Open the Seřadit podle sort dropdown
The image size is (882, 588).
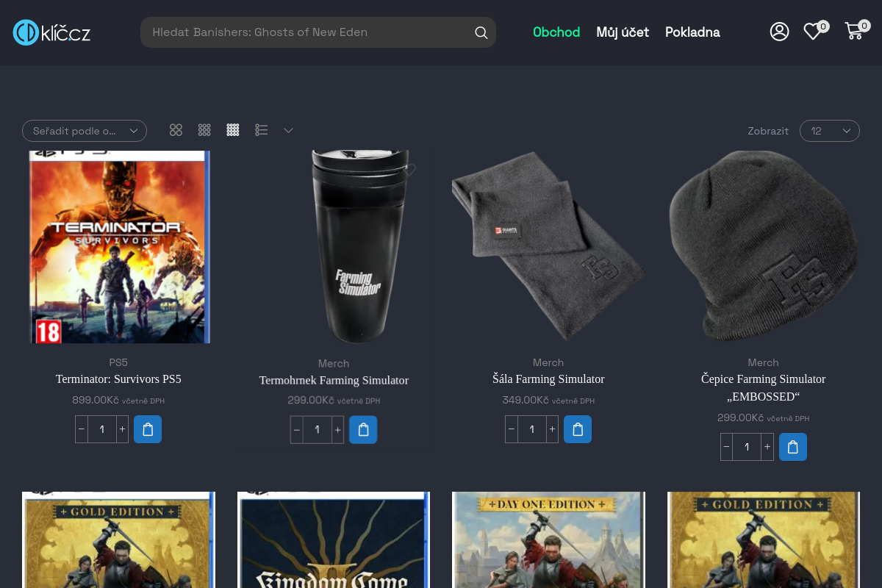click(85, 131)
